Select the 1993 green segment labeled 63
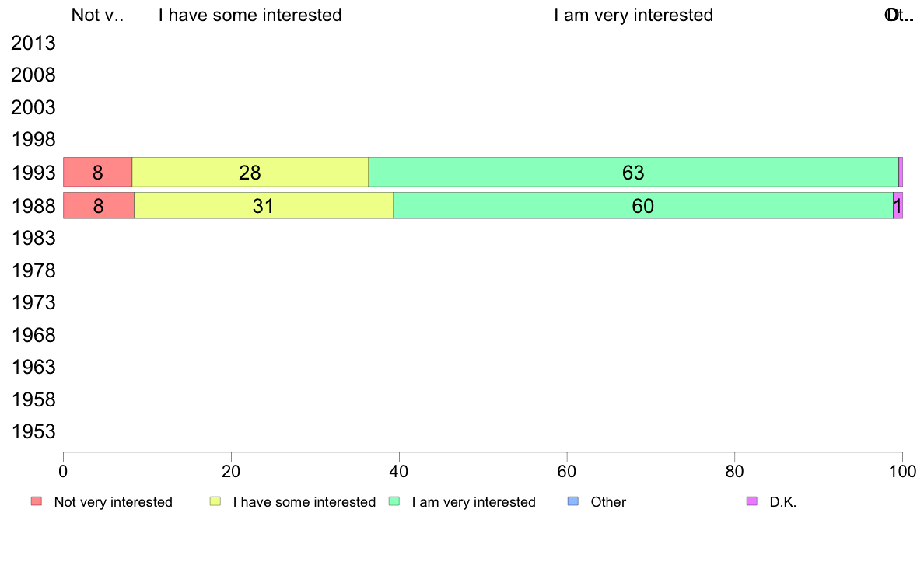 633,172
